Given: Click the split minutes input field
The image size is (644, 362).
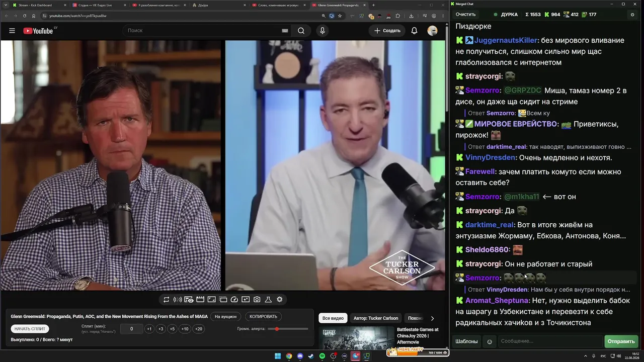Looking at the screenshot, I should (132, 329).
